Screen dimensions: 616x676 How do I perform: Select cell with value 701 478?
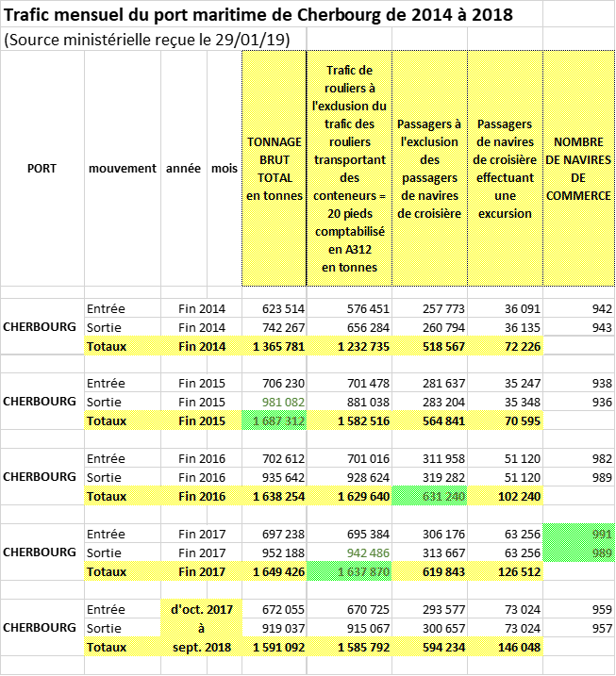click(349, 383)
